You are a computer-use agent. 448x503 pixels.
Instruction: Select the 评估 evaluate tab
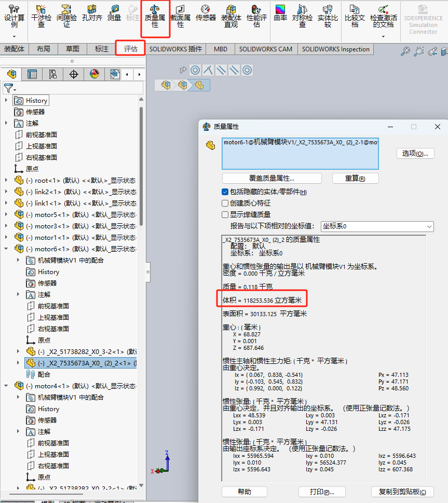(131, 49)
